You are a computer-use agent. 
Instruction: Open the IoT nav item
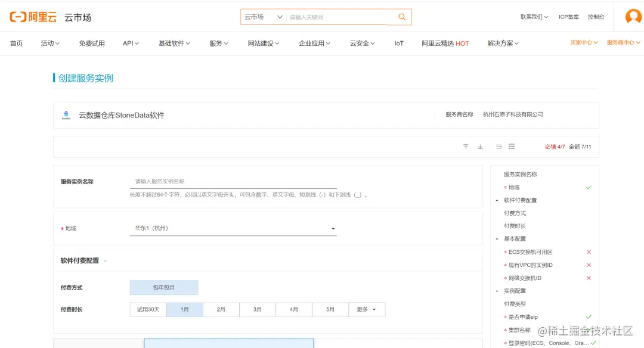coord(399,43)
